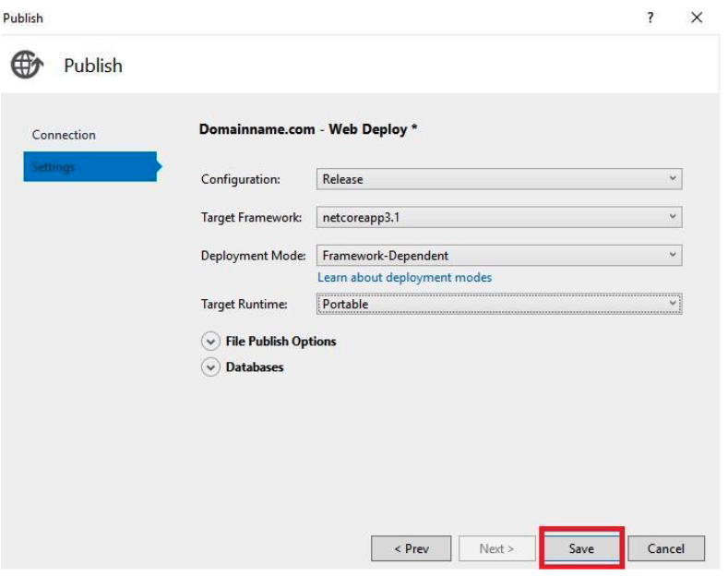
Task: Close the Publish dialog
Action: (x=697, y=18)
